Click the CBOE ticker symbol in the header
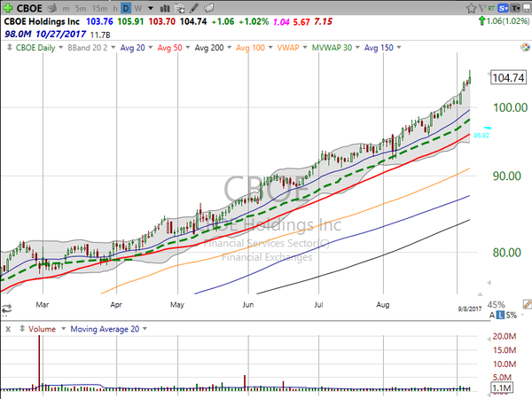Image resolution: width=532 pixels, height=399 pixels. [x=29, y=8]
